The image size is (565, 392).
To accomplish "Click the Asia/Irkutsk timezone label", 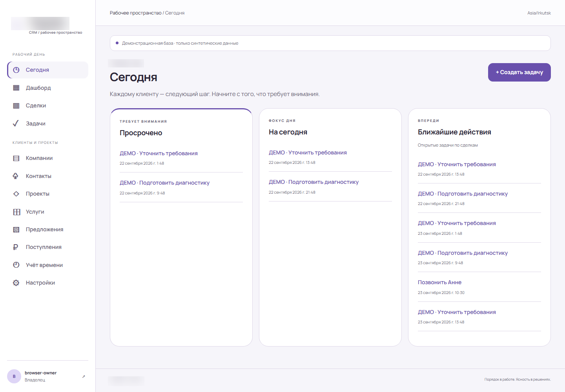I will coord(539,13).
